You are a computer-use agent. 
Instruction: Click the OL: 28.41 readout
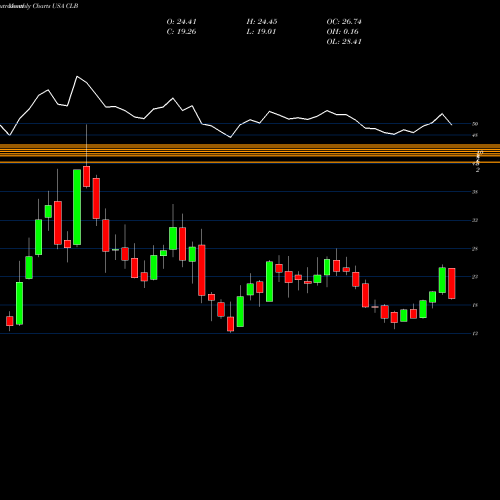[344, 42]
